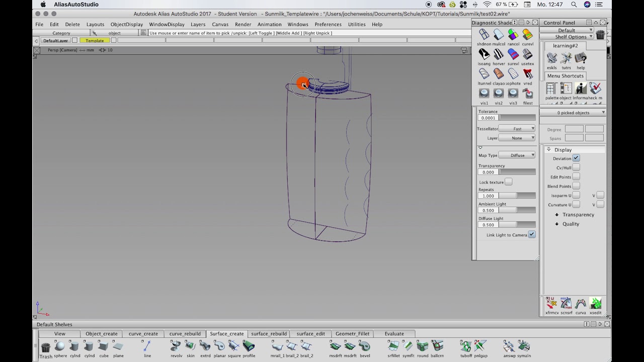Click the Template layer button

pos(95,41)
